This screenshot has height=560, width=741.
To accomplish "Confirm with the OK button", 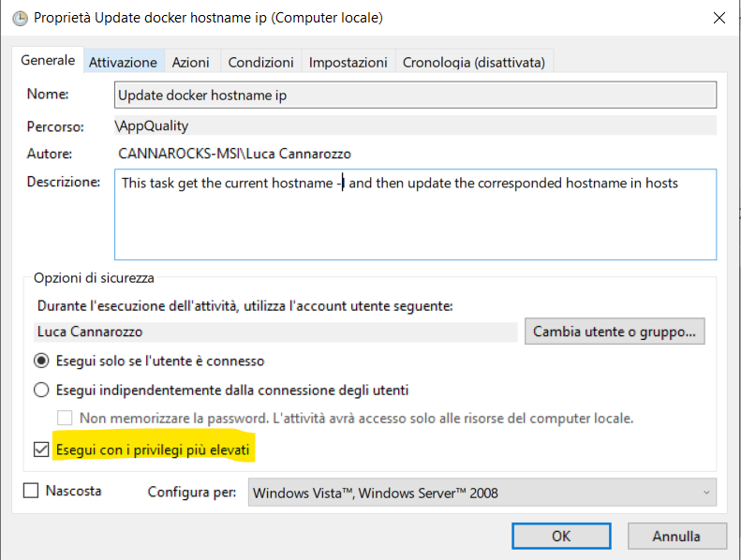I will pyautogui.click(x=561, y=536).
